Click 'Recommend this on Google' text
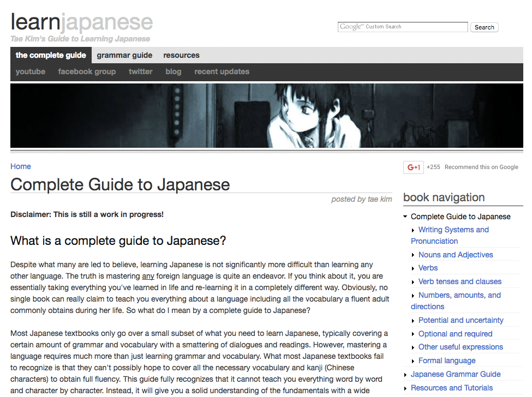 click(481, 167)
